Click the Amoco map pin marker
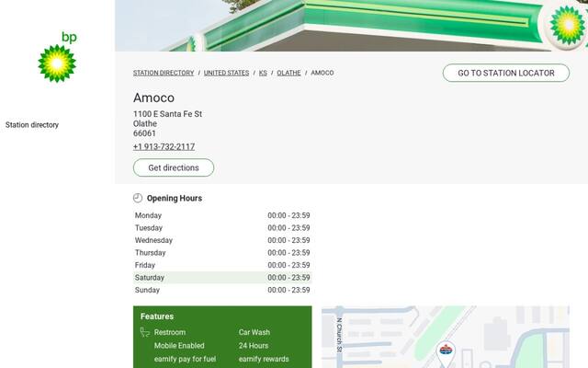 446,353
